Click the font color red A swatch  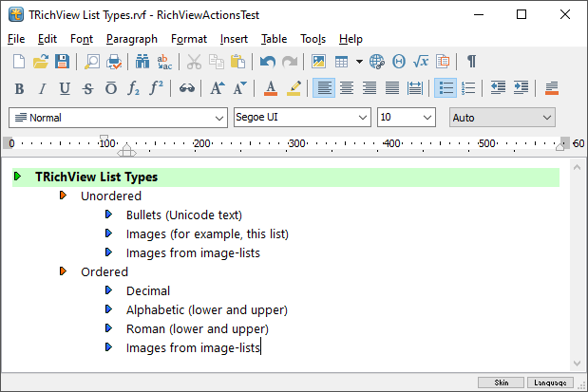point(270,88)
